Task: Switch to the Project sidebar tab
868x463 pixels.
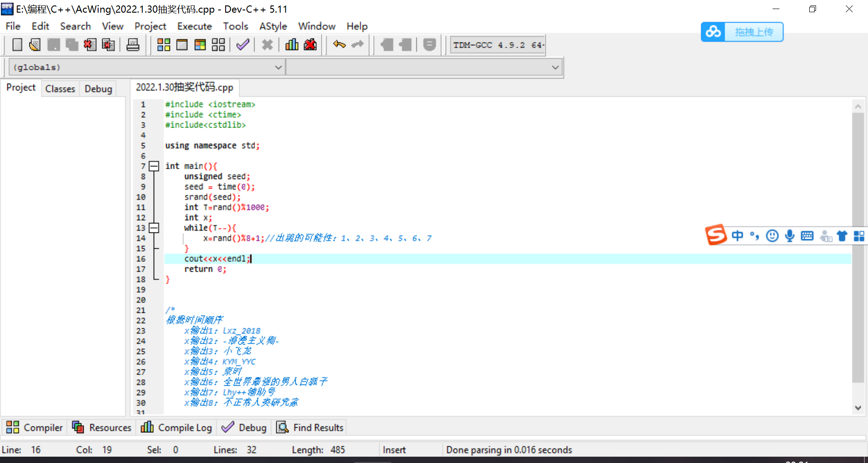Action: tap(21, 87)
